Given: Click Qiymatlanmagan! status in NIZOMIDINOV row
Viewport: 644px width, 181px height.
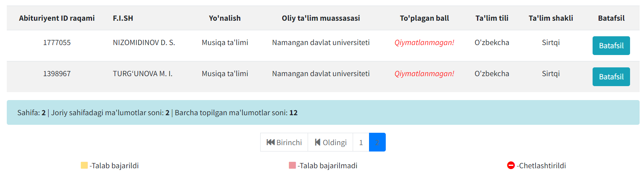Looking at the screenshot, I should [x=424, y=43].
